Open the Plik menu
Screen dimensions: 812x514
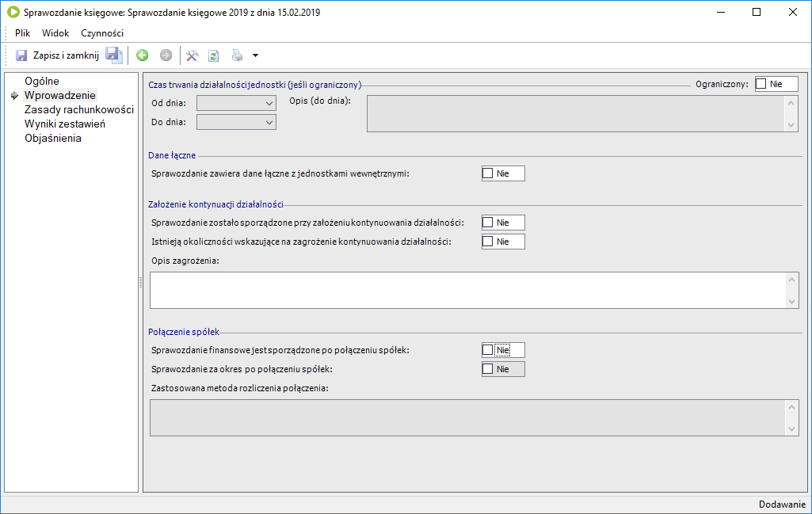click(x=22, y=33)
